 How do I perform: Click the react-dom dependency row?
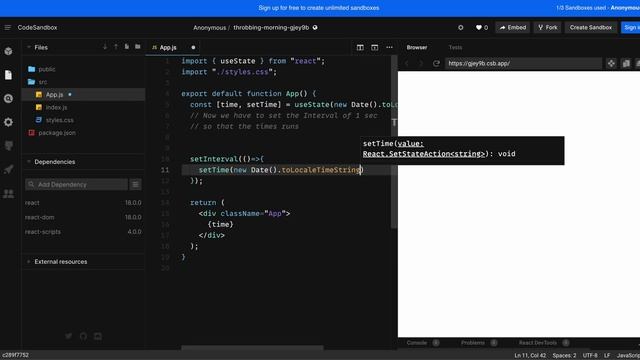point(83,217)
